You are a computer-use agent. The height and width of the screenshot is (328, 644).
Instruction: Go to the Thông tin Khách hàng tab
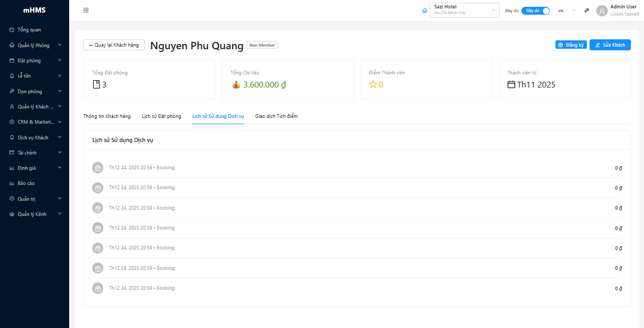[x=107, y=116]
